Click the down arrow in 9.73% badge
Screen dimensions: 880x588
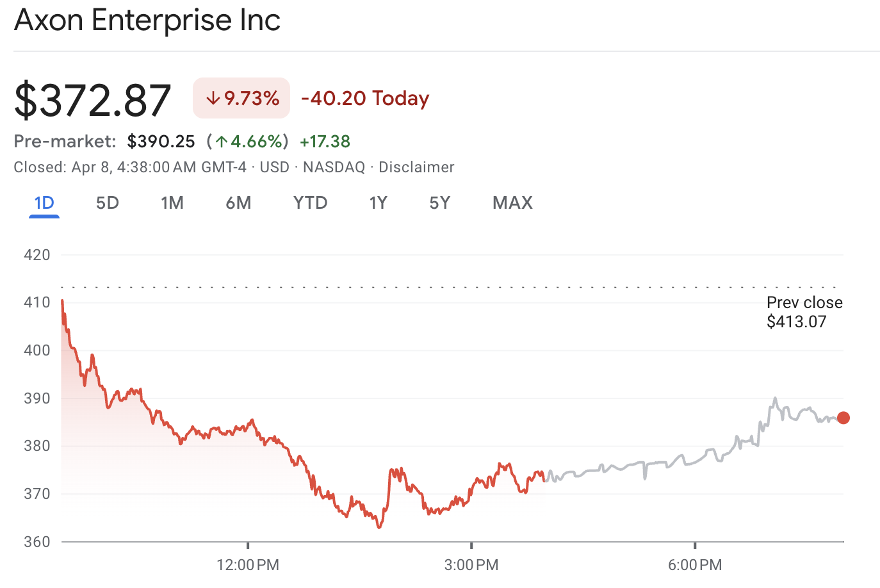click(x=213, y=99)
